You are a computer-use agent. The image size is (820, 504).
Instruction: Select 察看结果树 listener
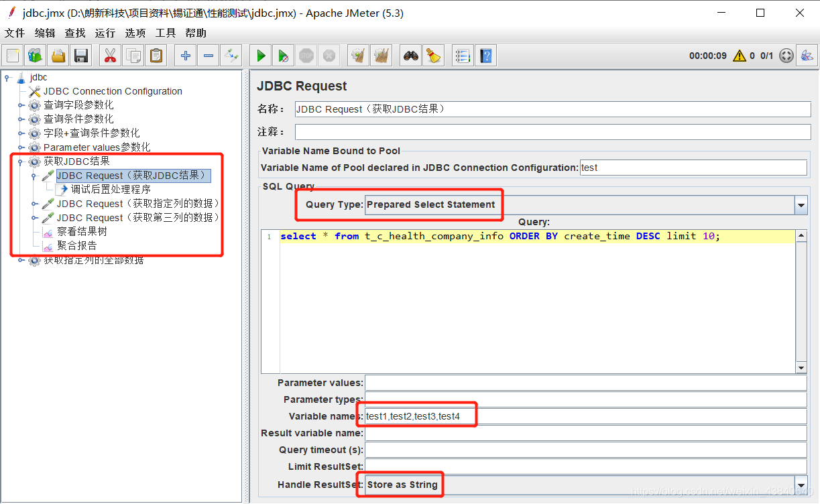[x=82, y=232]
